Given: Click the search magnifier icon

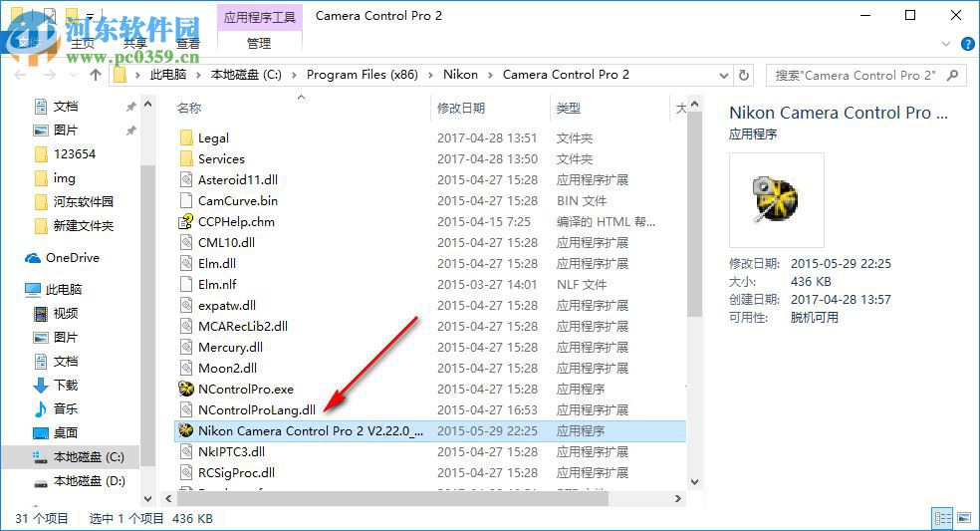Looking at the screenshot, I should [x=952, y=75].
